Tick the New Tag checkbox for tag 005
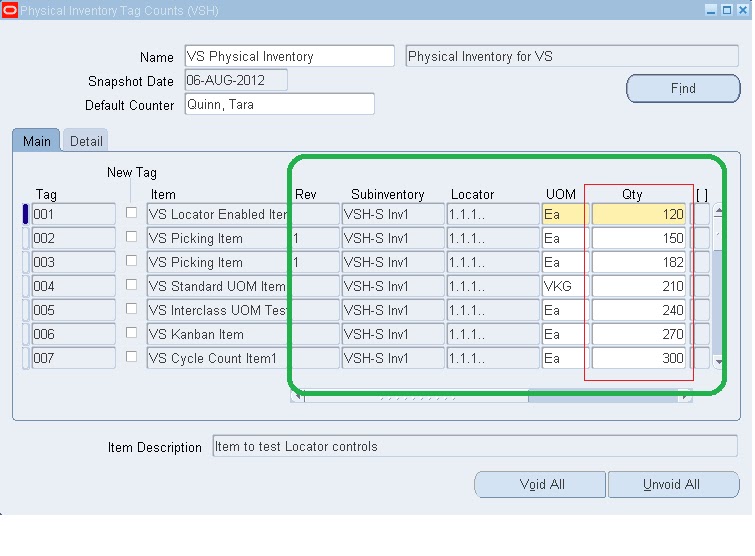 [131, 309]
